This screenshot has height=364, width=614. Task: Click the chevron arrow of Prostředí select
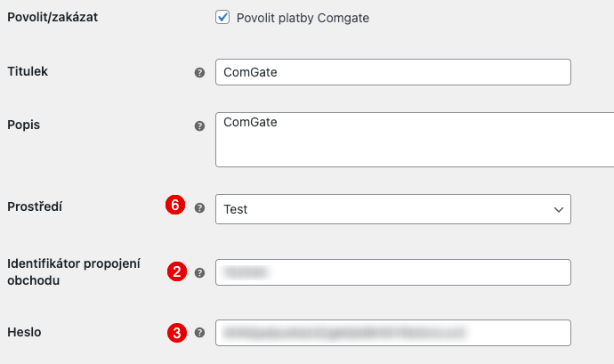558,209
